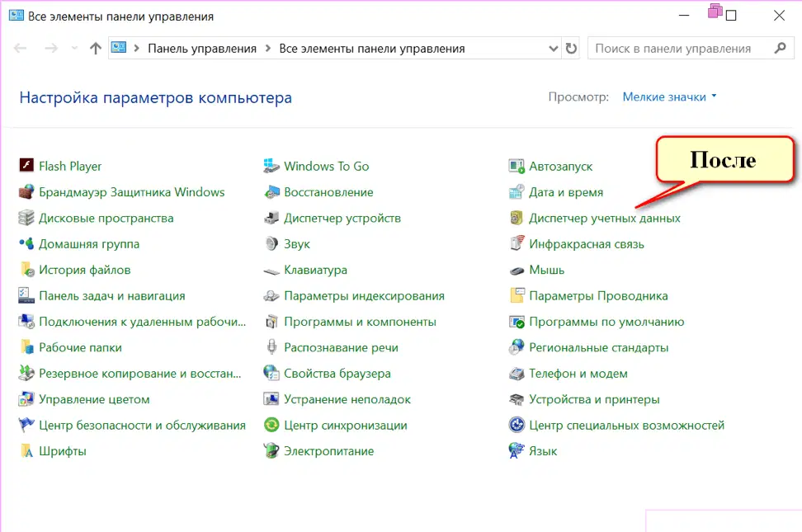Click Все элементы панели управления breadcrumb
This screenshot has width=802, height=532.
pyautogui.click(x=372, y=49)
